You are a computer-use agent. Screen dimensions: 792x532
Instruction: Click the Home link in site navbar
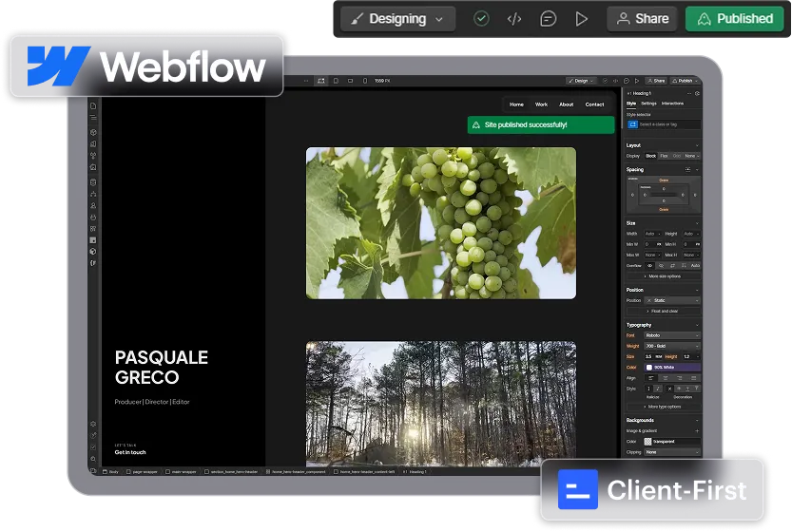pos(516,104)
